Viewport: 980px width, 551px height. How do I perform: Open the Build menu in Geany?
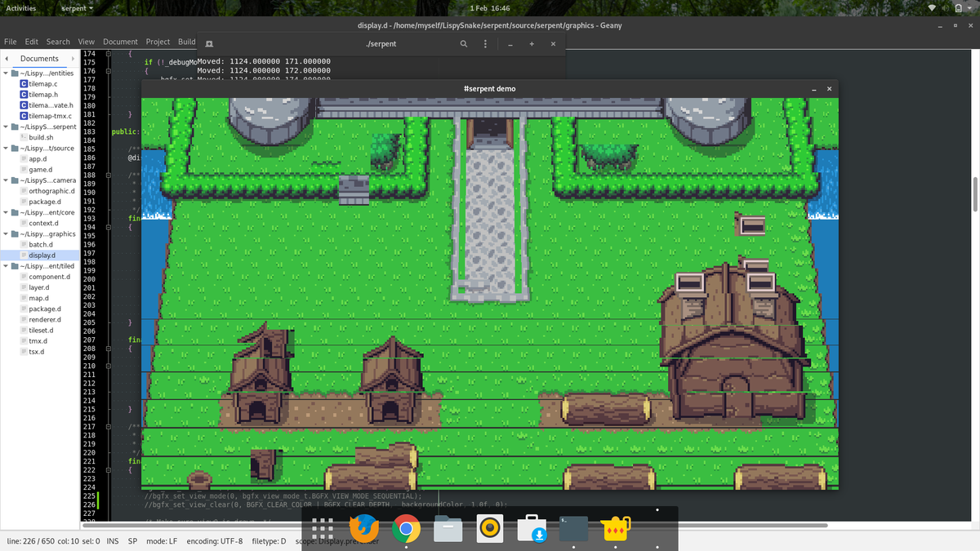(187, 42)
